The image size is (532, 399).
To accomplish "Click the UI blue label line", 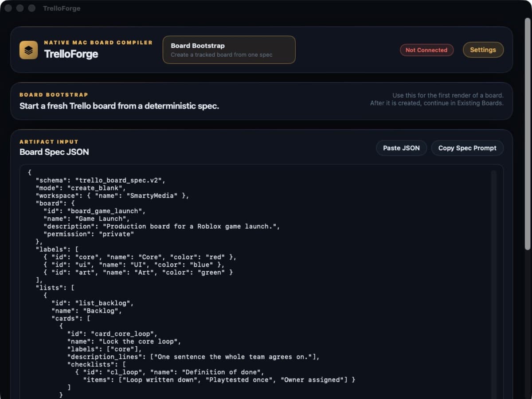I will point(134,265).
